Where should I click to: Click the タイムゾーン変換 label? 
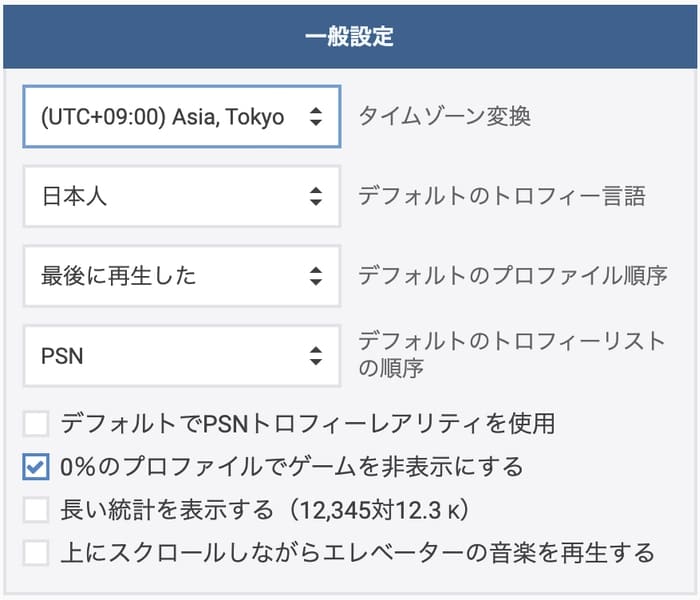(444, 117)
